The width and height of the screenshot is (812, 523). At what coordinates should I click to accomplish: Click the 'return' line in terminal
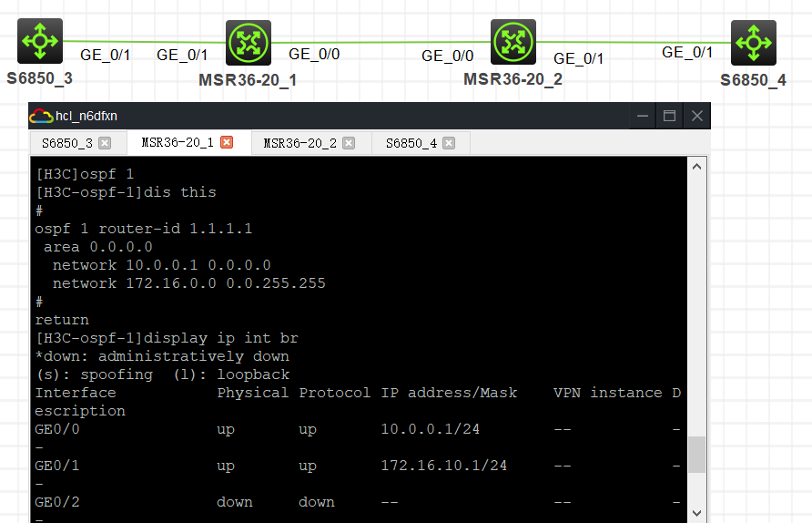[x=62, y=320]
